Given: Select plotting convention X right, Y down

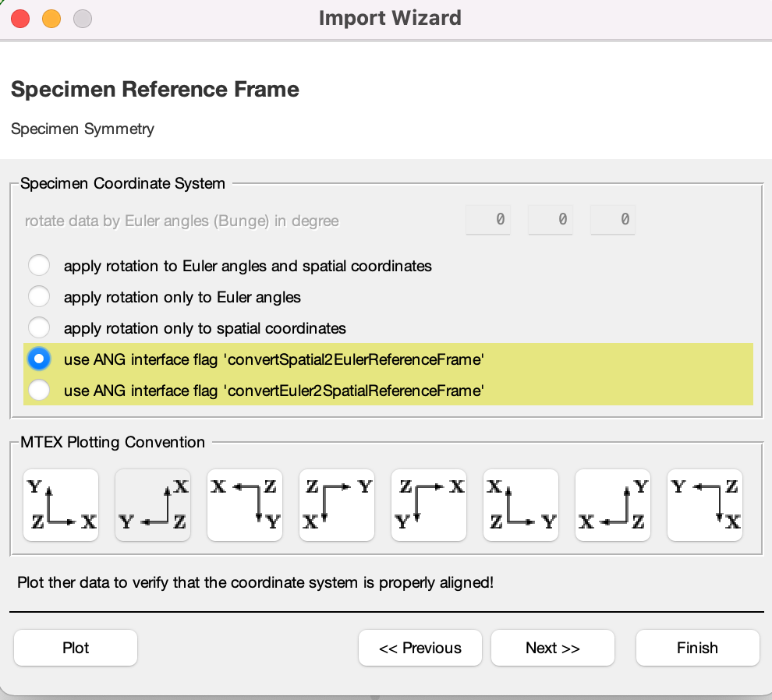Looking at the screenshot, I should (x=429, y=505).
